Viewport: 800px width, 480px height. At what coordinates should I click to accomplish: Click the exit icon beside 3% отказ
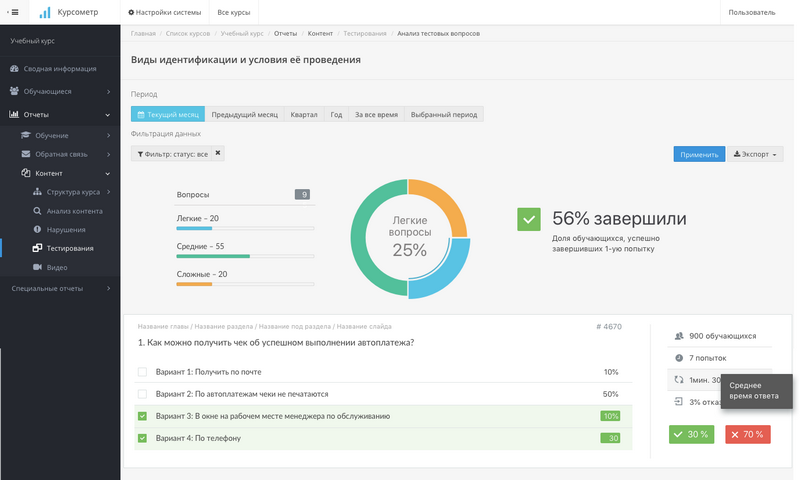[679, 401]
